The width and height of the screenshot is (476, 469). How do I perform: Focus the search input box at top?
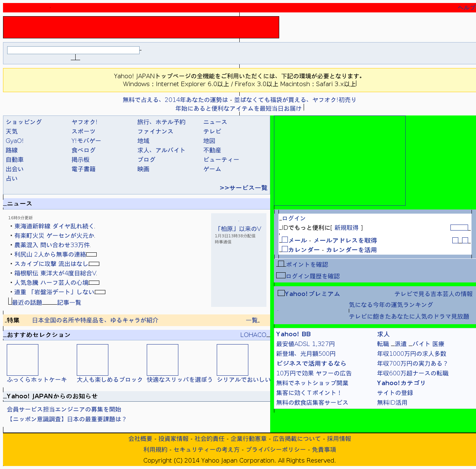[73, 50]
